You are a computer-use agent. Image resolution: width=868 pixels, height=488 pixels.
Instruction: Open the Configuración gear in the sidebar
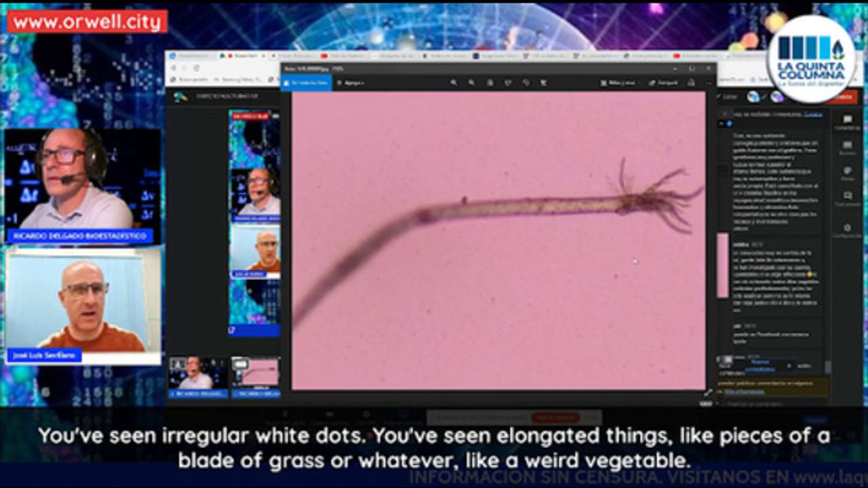pos(847,230)
